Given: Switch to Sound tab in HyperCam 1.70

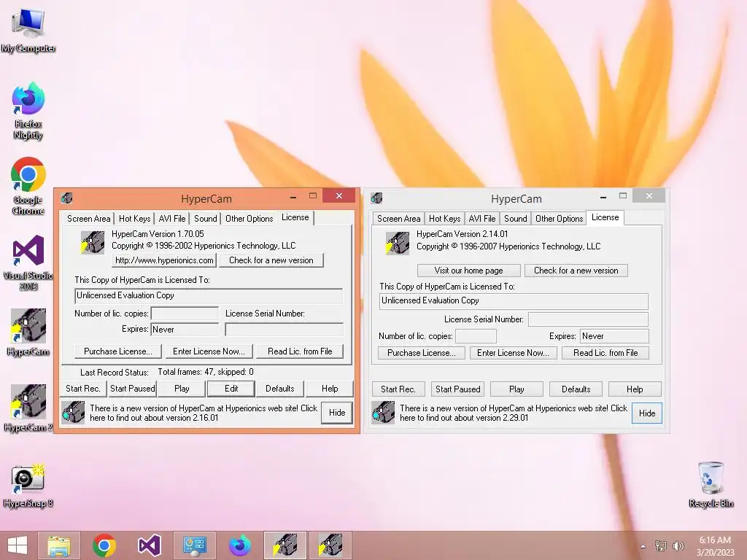Looking at the screenshot, I should [x=205, y=219].
